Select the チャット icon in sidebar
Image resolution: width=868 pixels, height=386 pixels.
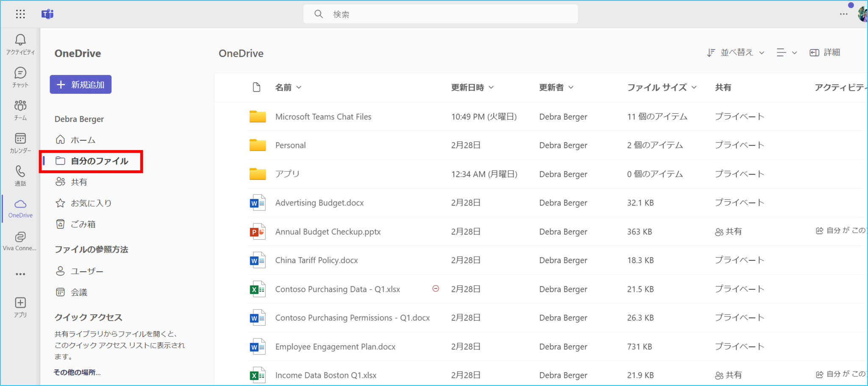coord(20,77)
